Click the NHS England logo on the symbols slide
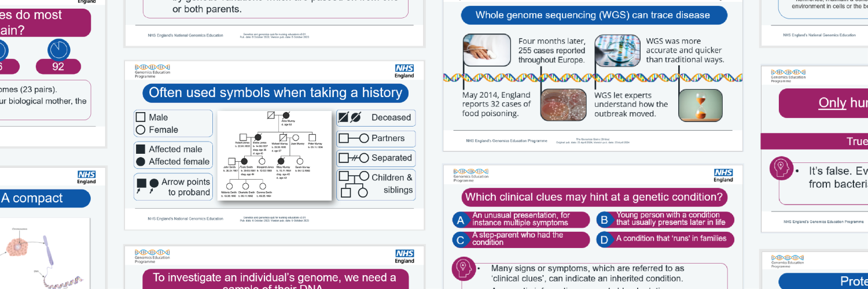Viewport: 868px width, 289px height. [404, 72]
